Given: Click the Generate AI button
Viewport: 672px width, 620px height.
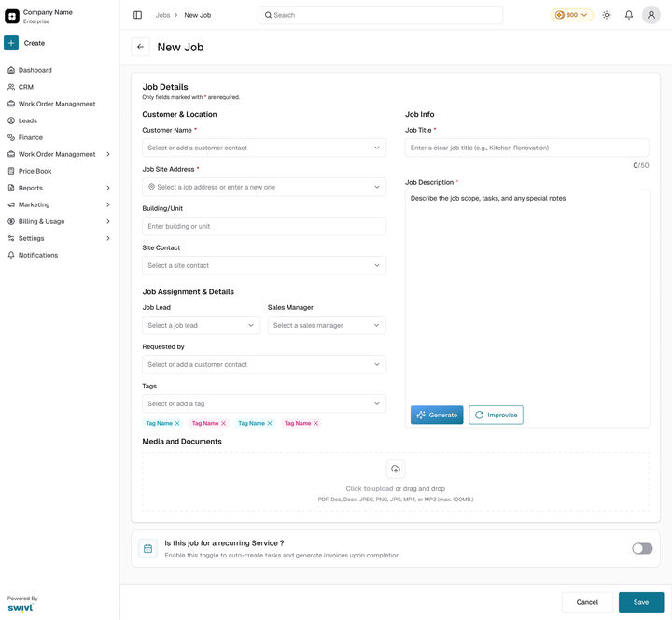Looking at the screenshot, I should click(x=437, y=416).
